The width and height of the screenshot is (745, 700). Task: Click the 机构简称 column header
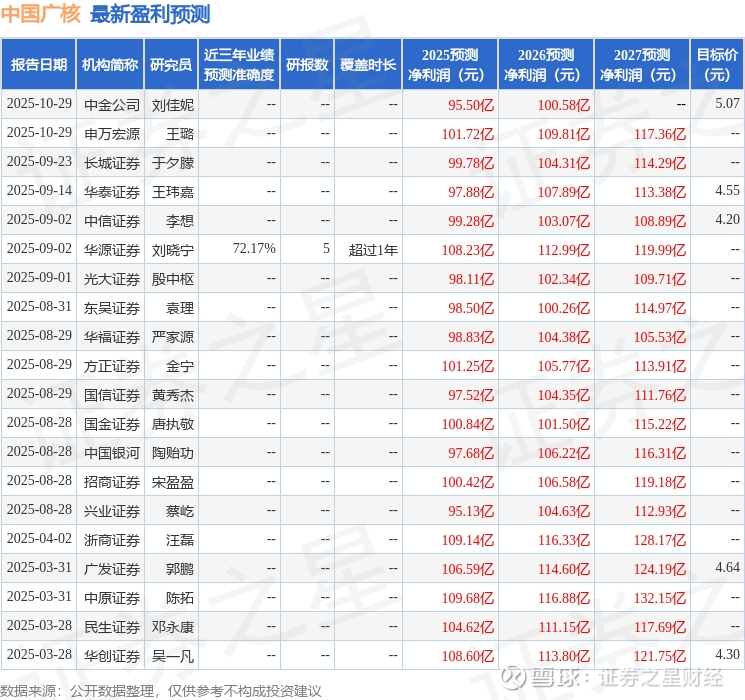(x=110, y=65)
